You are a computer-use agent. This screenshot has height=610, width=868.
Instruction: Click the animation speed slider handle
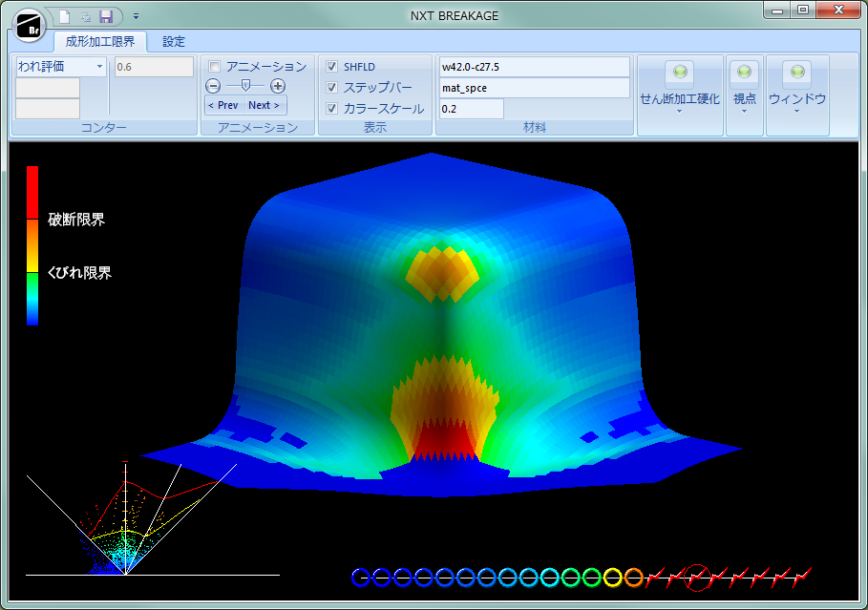(245, 86)
